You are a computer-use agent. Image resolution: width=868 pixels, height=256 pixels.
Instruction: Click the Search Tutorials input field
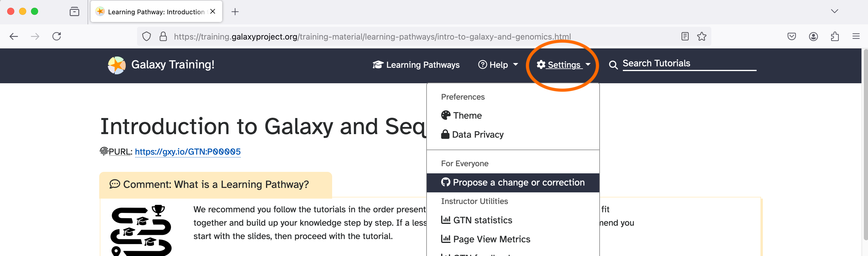689,64
